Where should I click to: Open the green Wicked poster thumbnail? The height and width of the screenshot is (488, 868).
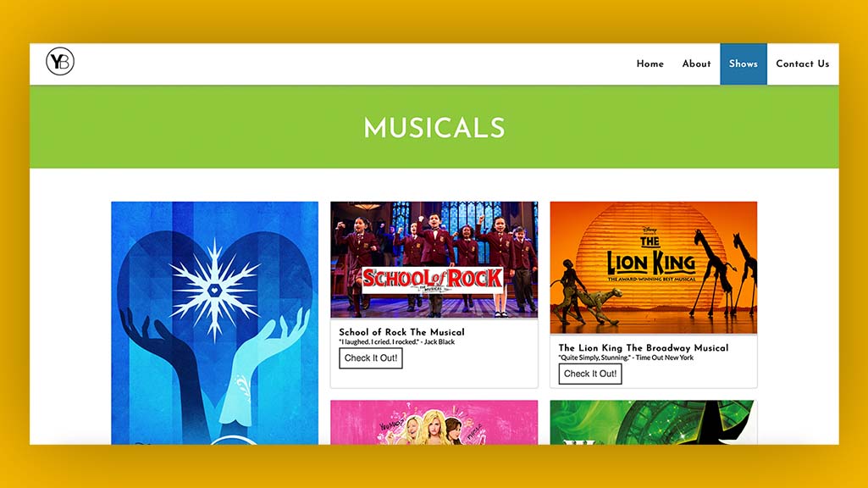(x=652, y=422)
